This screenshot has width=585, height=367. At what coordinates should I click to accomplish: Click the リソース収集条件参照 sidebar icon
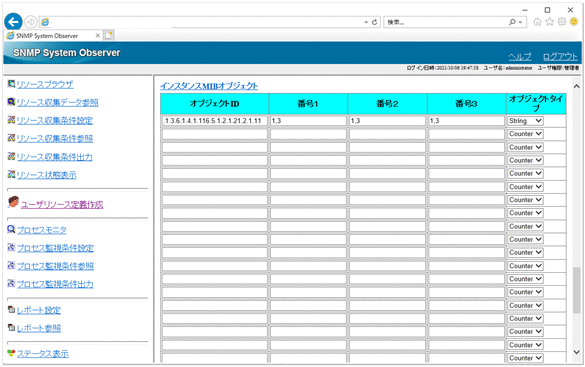tap(11, 138)
